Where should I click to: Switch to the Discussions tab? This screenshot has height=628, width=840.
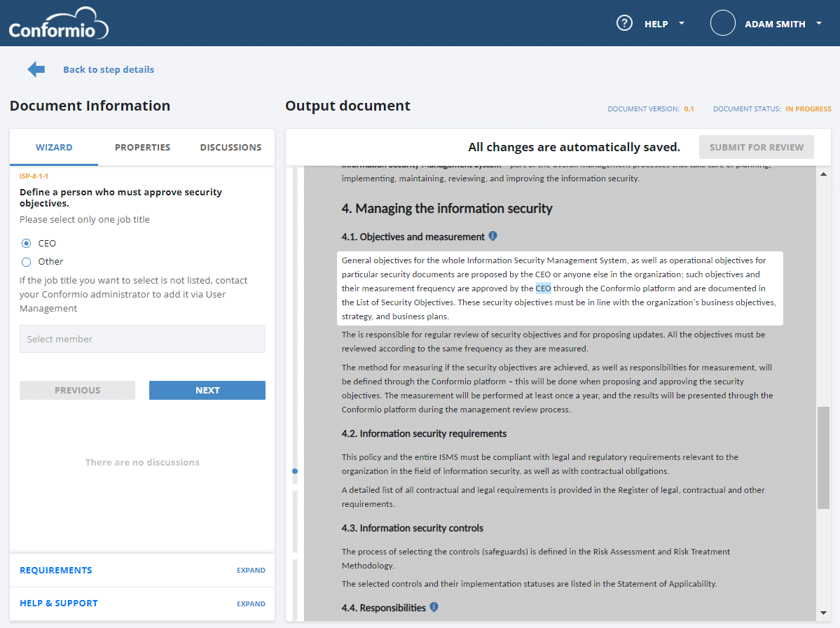click(231, 147)
